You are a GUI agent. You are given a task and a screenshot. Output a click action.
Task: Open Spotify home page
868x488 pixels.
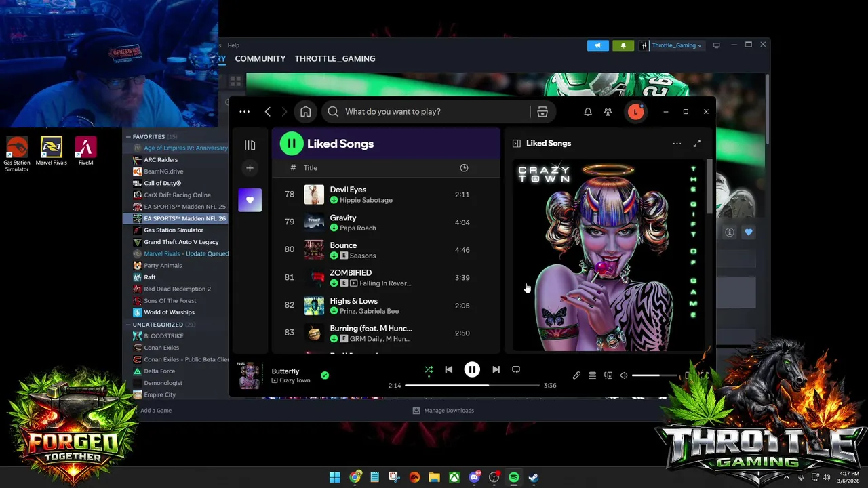click(x=306, y=112)
